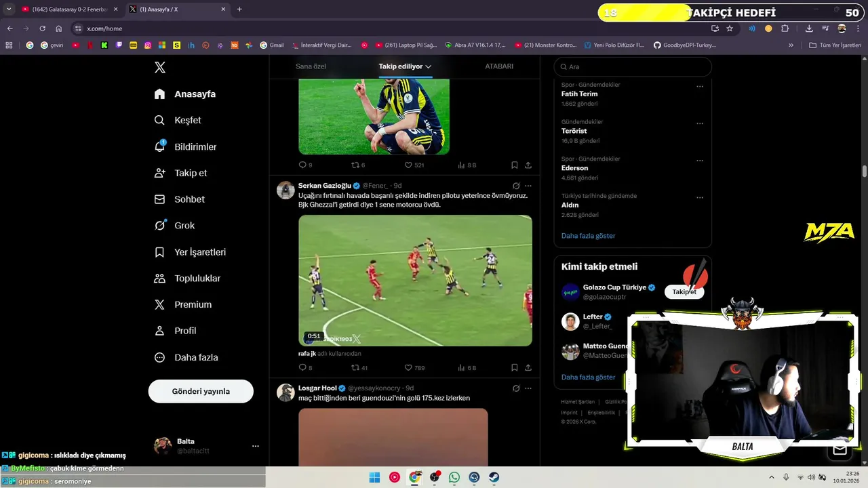The height and width of the screenshot is (488, 868).
Task: Reply to Serkan Gazioğlu's post with 8 replies
Action: pos(305,367)
